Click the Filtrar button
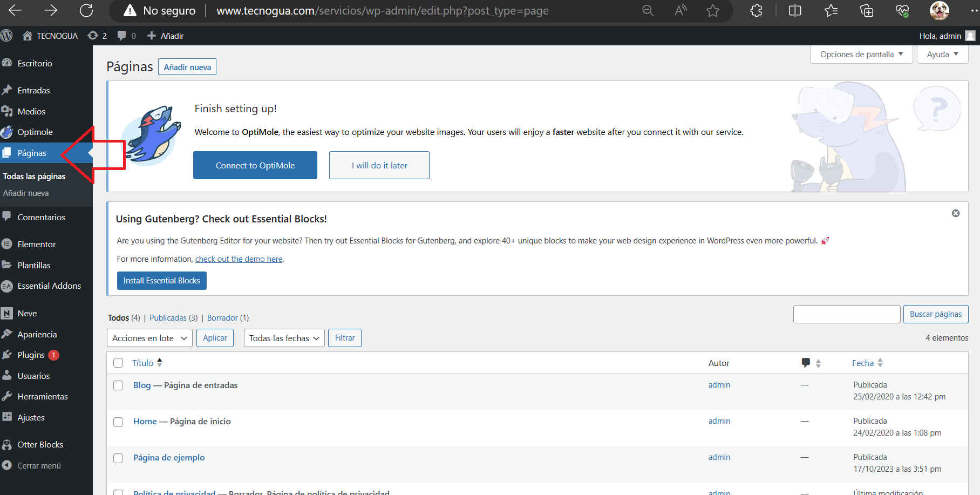 [x=345, y=338]
